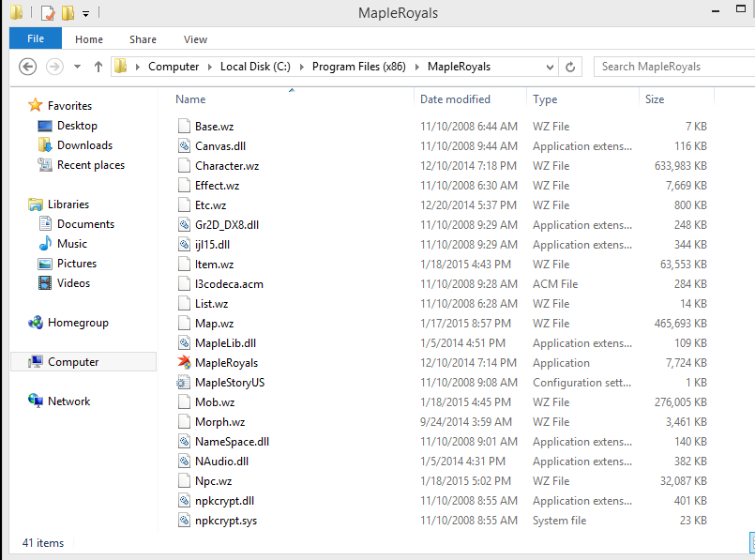Image resolution: width=755 pixels, height=560 pixels.
Task: Switch to the View ribbon tab
Action: [195, 39]
